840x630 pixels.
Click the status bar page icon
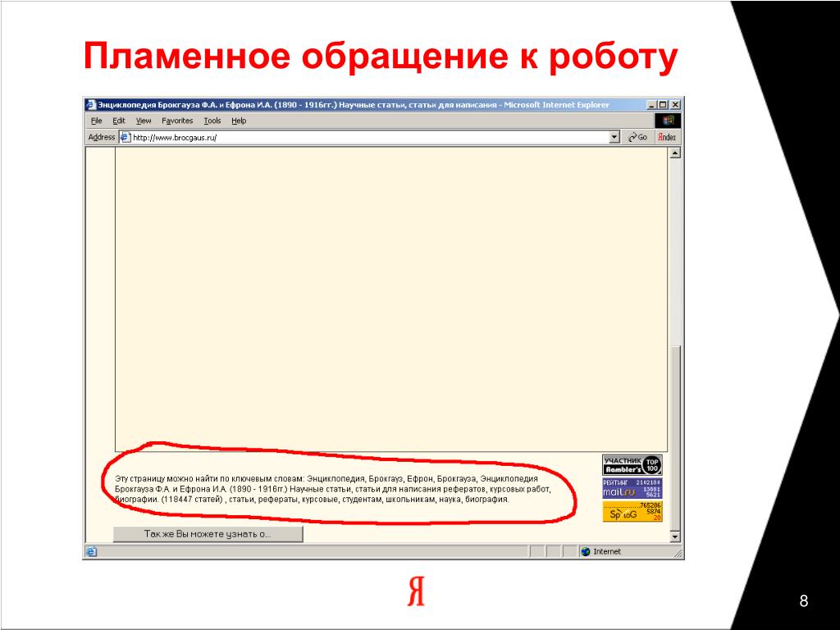point(92,552)
